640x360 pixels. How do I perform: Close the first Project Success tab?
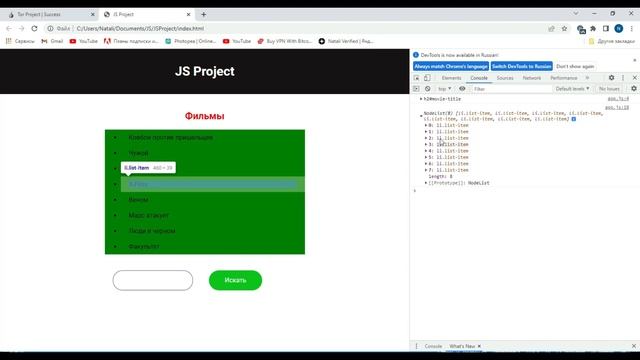(x=93, y=14)
